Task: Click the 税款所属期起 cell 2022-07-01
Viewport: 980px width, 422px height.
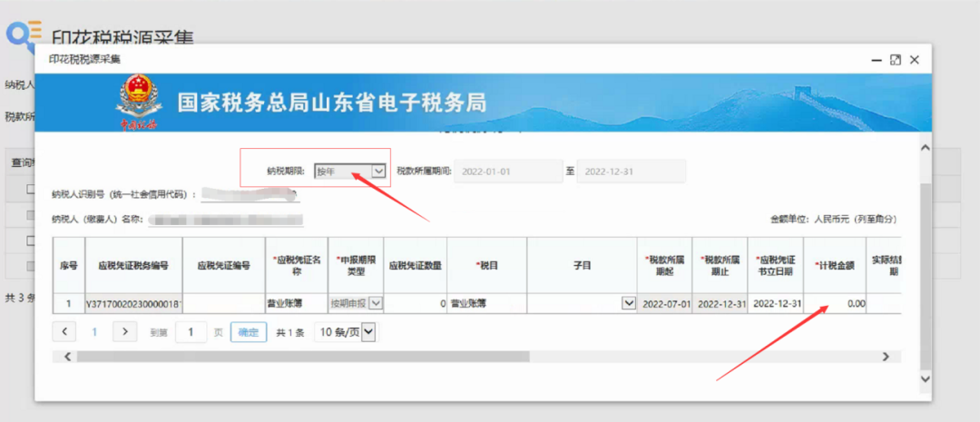Action: point(665,303)
